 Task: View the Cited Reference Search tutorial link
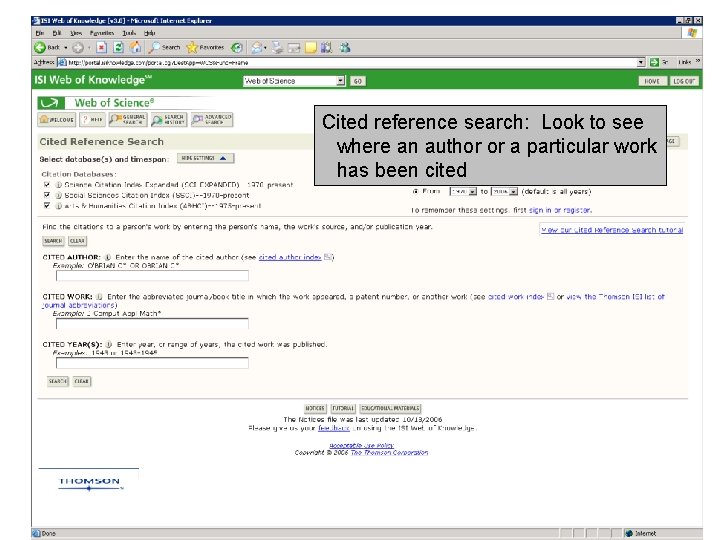tap(612, 230)
